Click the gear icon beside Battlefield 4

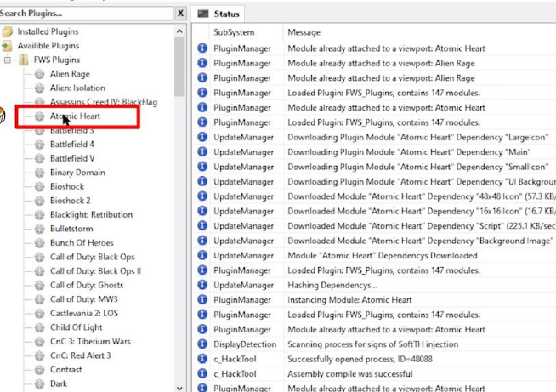[40, 145]
